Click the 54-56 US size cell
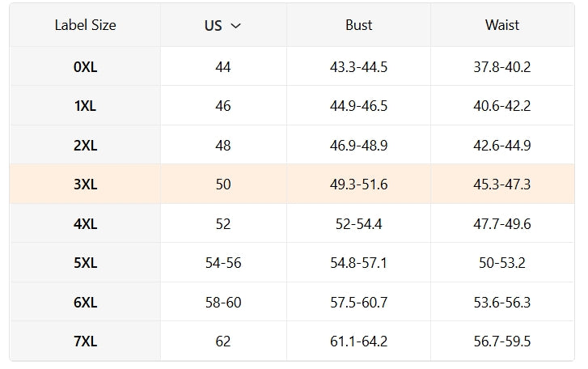This screenshot has width=588, height=369. [x=223, y=263]
